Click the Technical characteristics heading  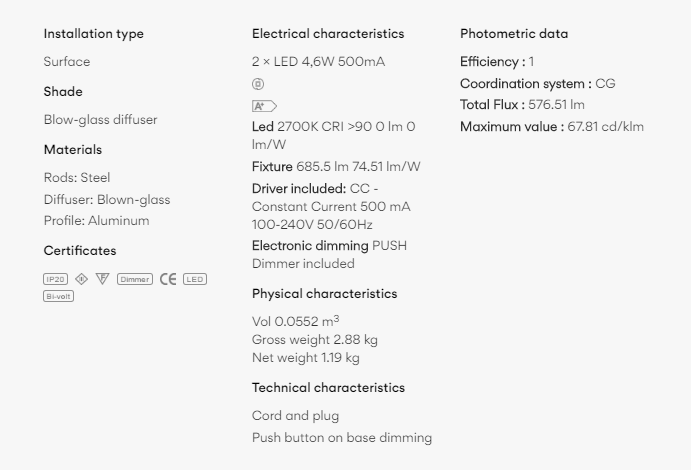coord(328,388)
